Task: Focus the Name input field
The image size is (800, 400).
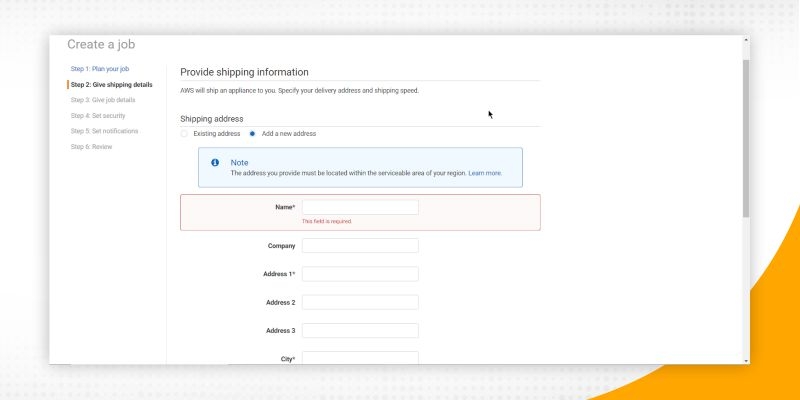Action: (x=360, y=207)
